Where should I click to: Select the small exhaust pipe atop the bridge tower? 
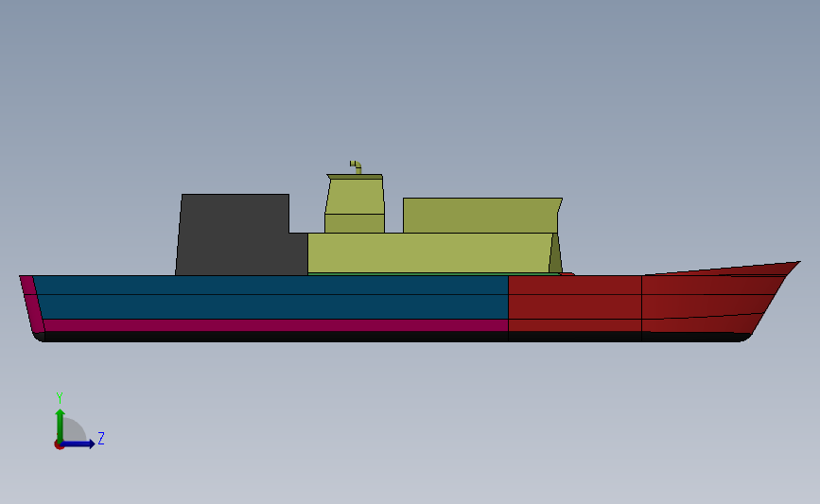click(x=357, y=167)
